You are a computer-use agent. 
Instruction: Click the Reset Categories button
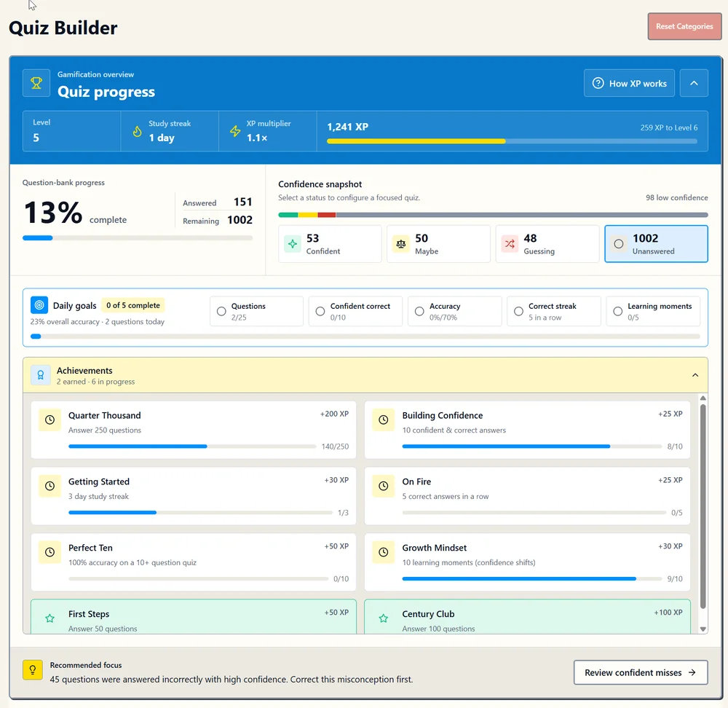pos(684,26)
